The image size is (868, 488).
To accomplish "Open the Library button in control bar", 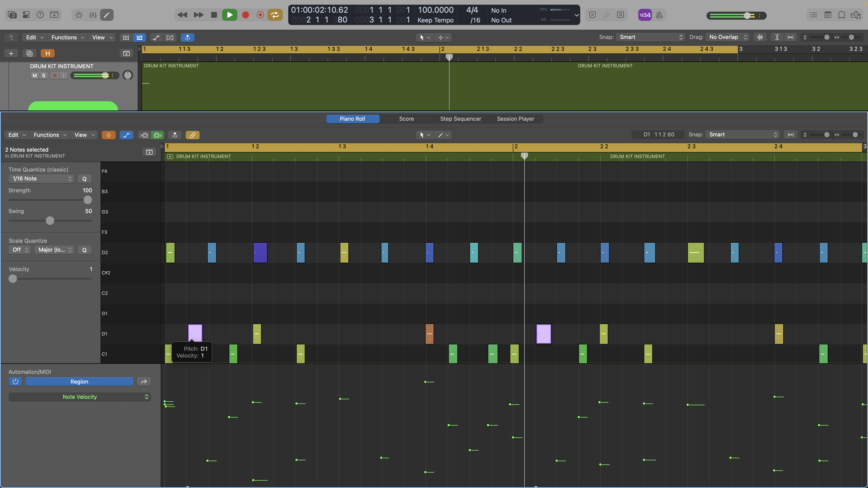I will (x=12, y=15).
